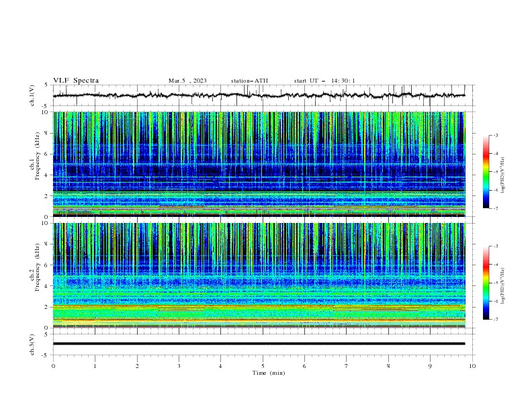This screenshot has height=411, width=532.
Task: Click time axis tick label '9'
Action: click(430, 366)
